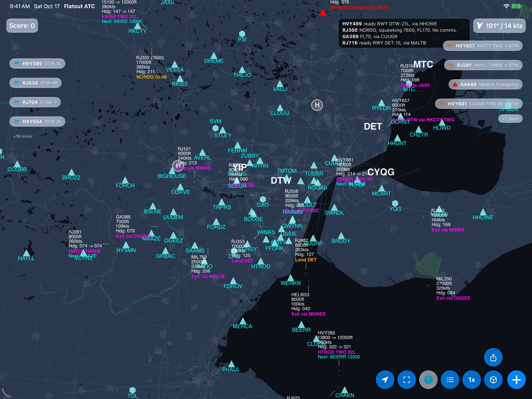Select the DREME waypoint triangle
Image resolution: width=532 pixels, height=399 pixels.
214,55
